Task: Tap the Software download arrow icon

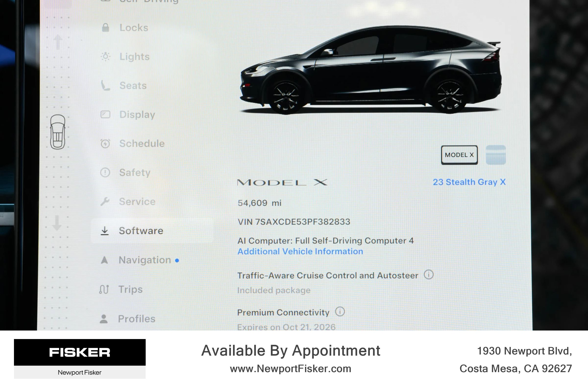Action: click(104, 231)
